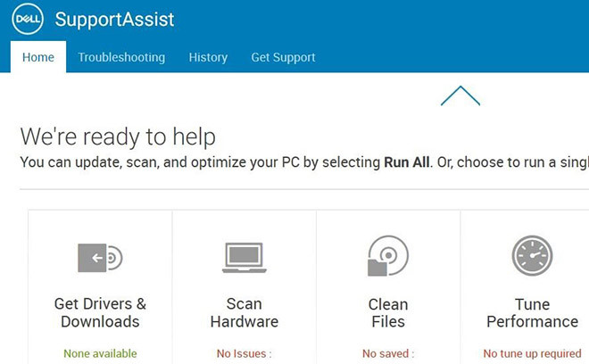Screen dimensions: 589x364
Task: Click the 'None available' drivers status
Action: pyautogui.click(x=100, y=353)
